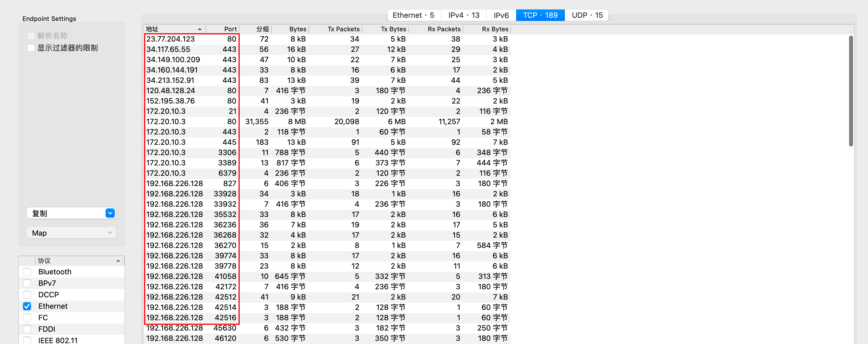The image size is (868, 344).
Task: Select port 45630 cell
Action: pos(225,328)
